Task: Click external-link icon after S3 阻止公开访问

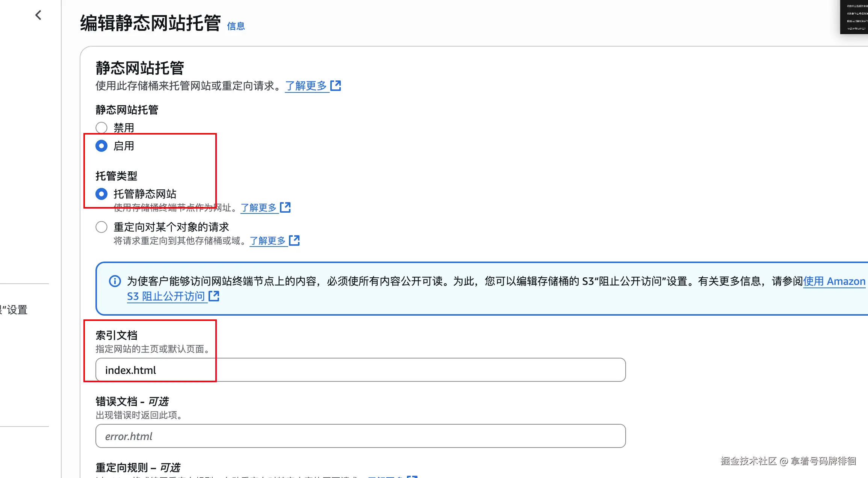Action: pos(214,296)
